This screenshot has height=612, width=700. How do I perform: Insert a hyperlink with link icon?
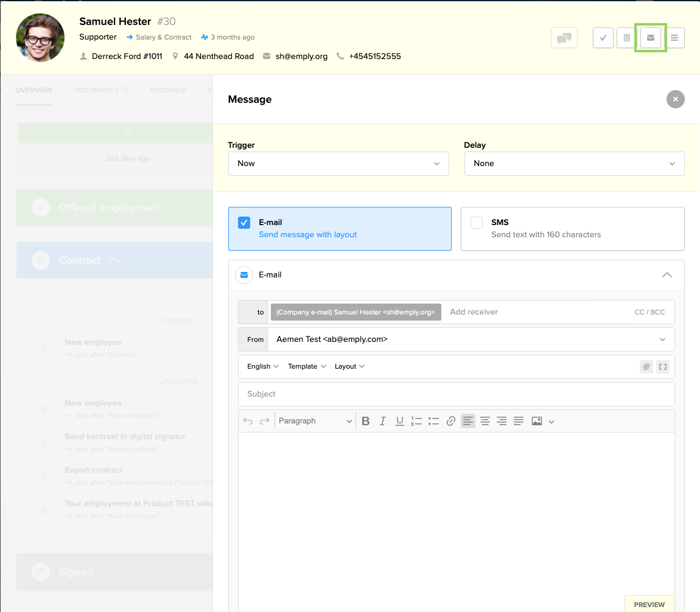click(451, 421)
